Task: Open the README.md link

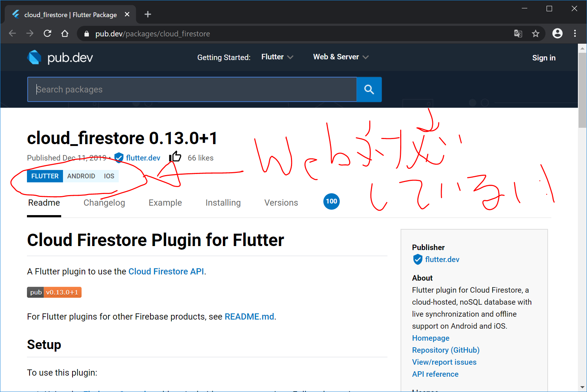Action: click(x=249, y=317)
